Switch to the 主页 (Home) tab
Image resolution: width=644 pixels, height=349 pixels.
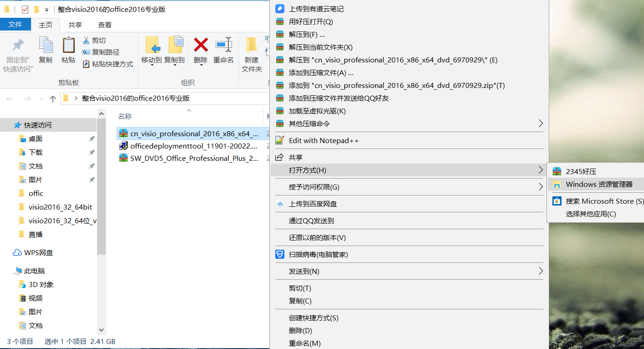46,25
